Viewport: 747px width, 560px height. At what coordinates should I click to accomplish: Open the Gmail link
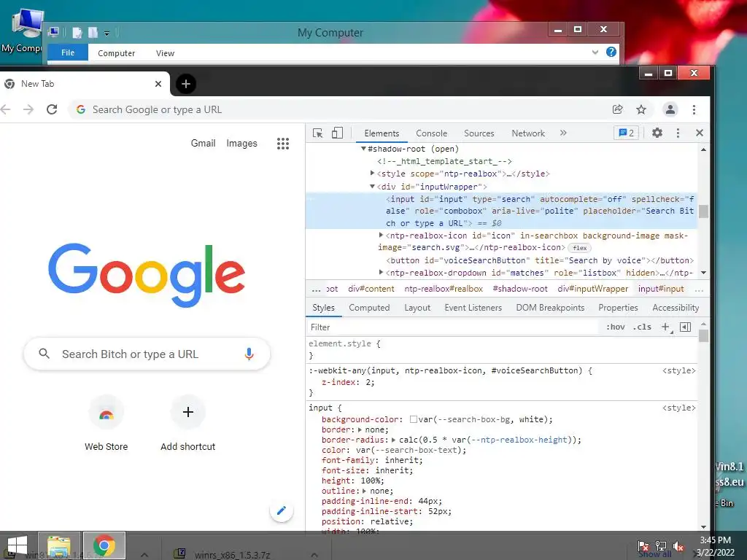[203, 143]
